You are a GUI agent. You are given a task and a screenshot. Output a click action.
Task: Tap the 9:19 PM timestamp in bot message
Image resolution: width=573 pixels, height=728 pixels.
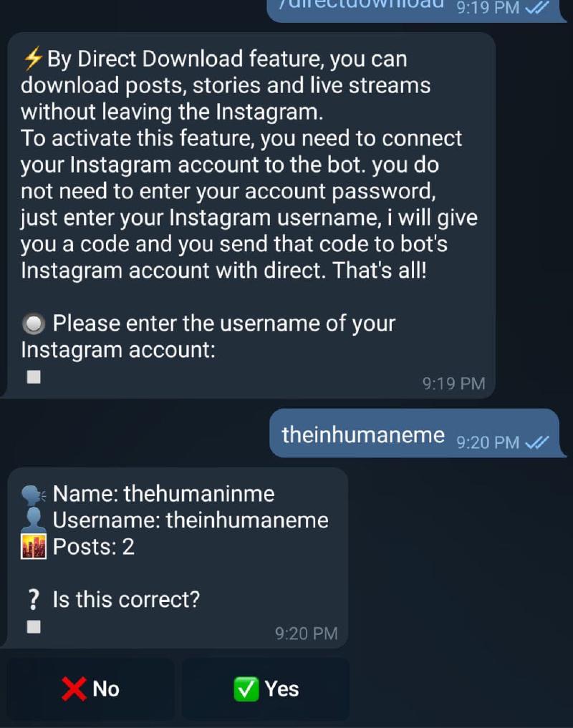453,384
